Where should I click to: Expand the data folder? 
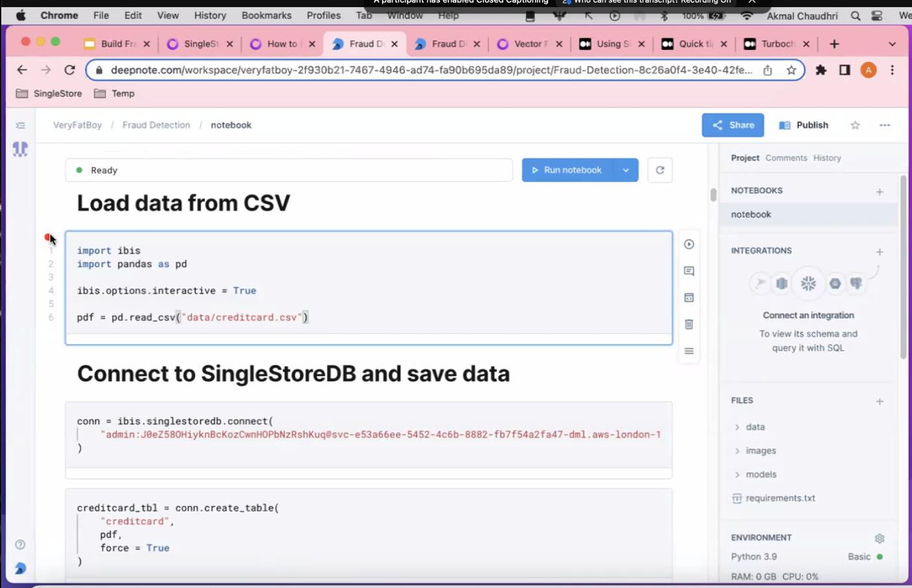point(737,428)
